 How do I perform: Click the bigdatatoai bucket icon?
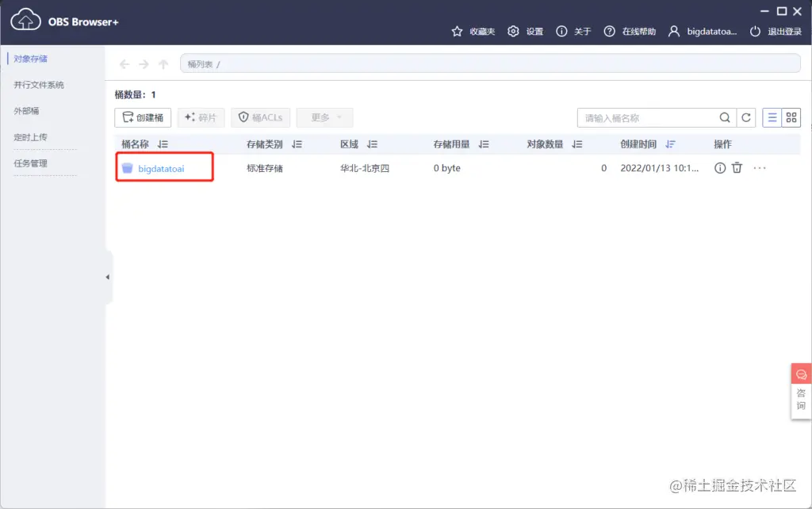click(128, 168)
